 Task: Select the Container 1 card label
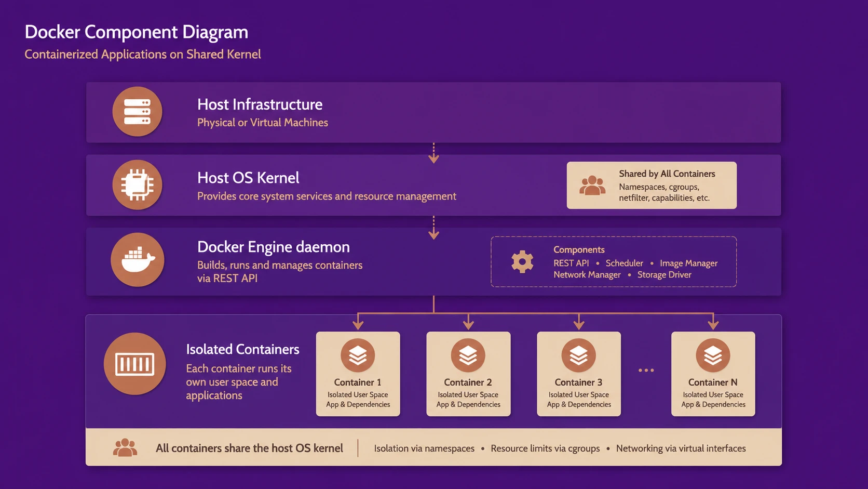pos(358,382)
